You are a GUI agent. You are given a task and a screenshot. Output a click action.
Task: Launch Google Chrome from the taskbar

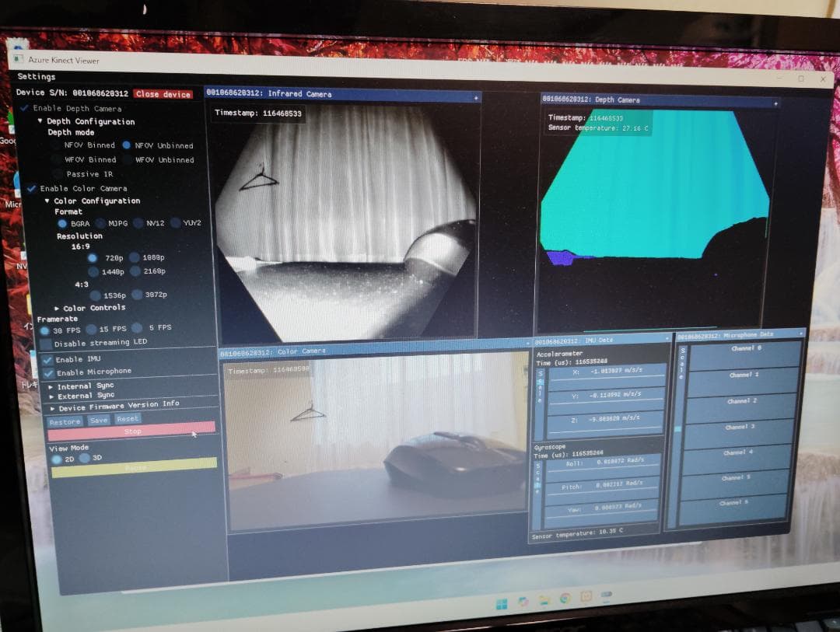click(x=564, y=600)
